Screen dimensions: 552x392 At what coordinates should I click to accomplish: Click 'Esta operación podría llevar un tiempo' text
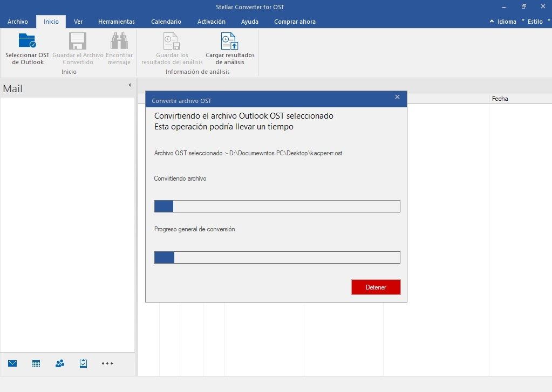[x=224, y=127]
